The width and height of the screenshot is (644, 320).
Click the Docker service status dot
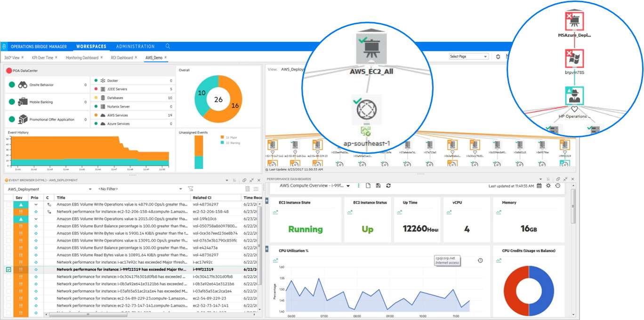(97, 80)
